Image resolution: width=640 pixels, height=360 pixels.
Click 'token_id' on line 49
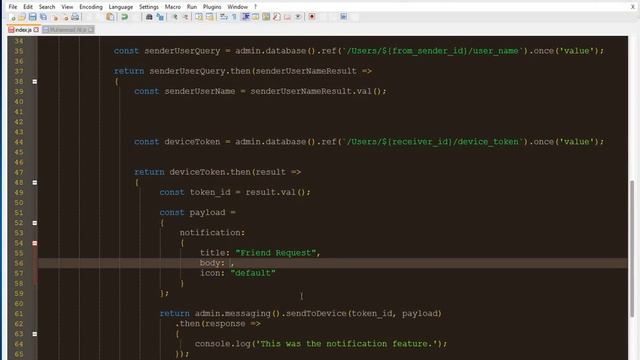tap(210, 192)
